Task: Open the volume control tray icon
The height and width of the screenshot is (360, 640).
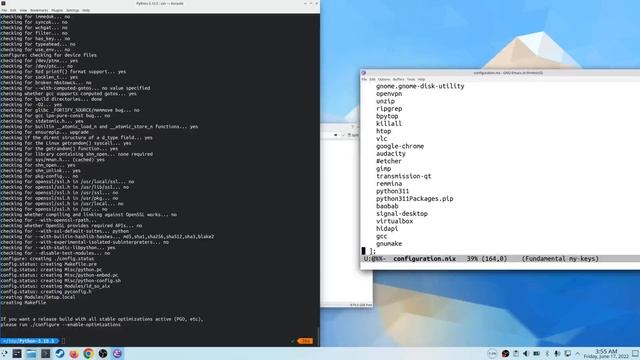Action: [526, 353]
